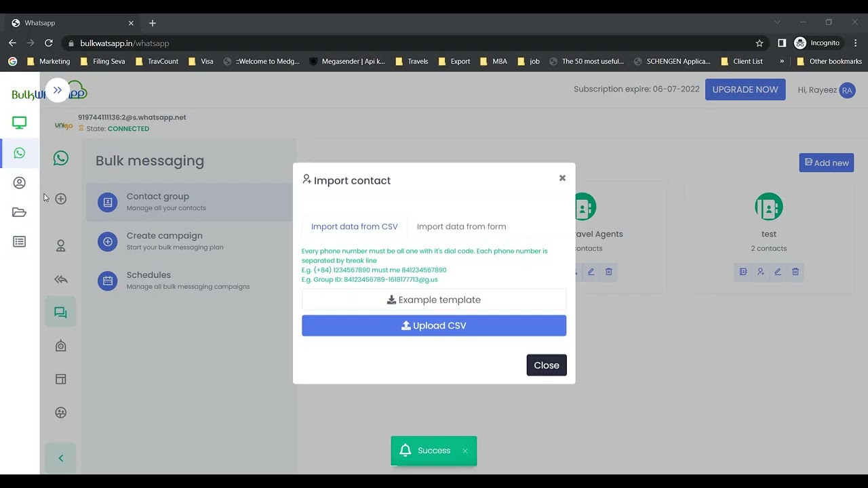Click the bell icon in Success toast
The image size is (868, 488).
coord(406,450)
